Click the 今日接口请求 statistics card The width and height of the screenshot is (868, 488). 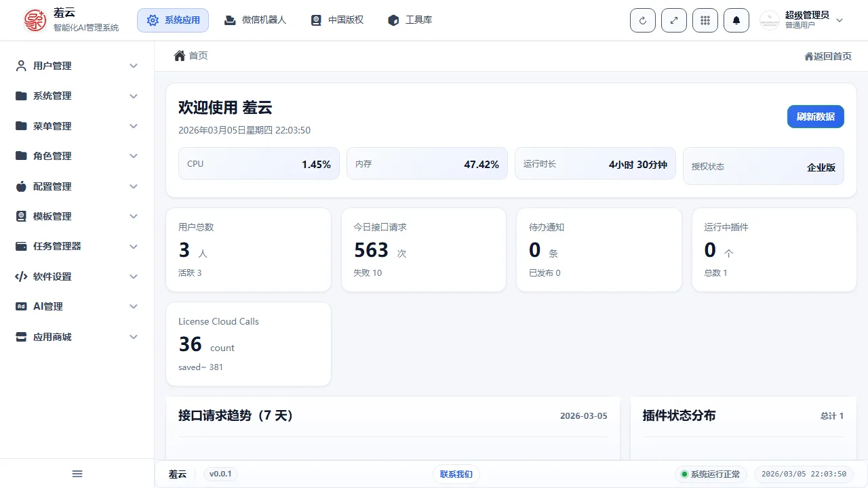click(x=424, y=249)
